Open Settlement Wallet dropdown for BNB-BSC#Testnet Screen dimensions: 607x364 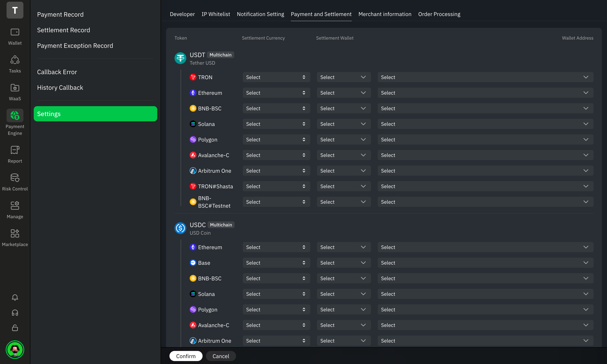tap(344, 202)
